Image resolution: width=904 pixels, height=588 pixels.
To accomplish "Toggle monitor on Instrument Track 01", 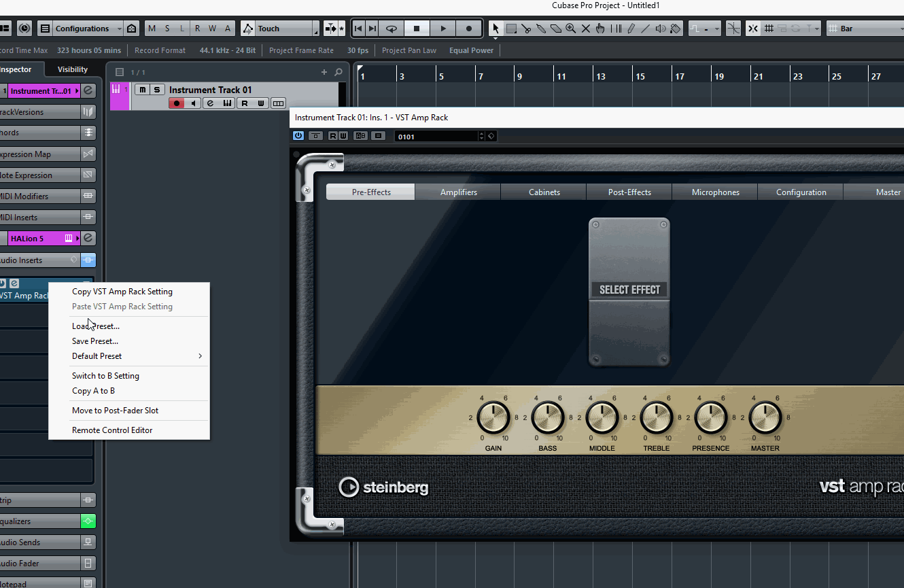I will (x=194, y=103).
